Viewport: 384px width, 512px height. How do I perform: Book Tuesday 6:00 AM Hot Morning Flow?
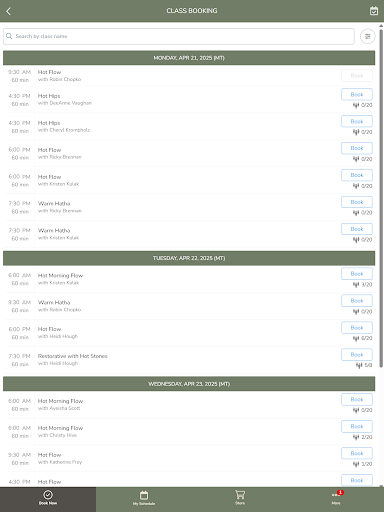click(x=357, y=274)
